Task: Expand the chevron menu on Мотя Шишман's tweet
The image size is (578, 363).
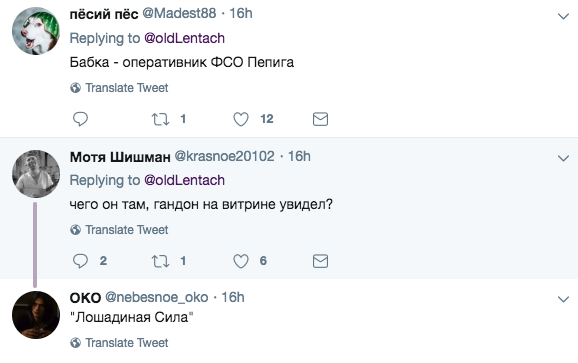Action: [x=563, y=158]
